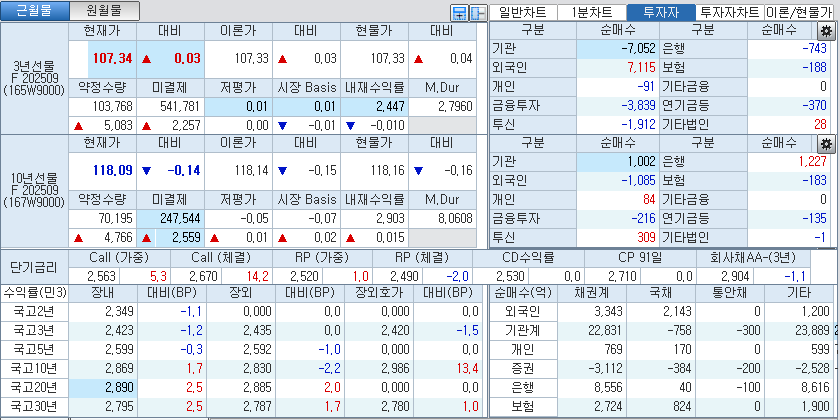
Task: Click the CD수익률 header
Action: coord(528,258)
